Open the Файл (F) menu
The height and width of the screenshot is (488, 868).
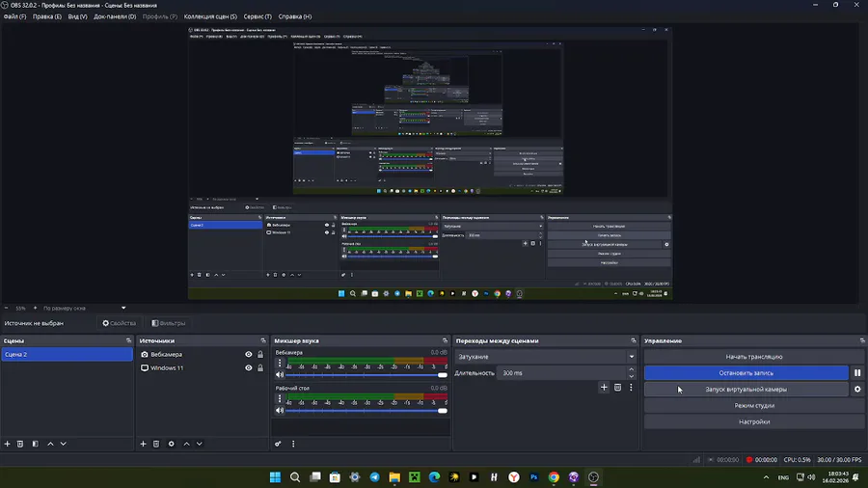point(14,16)
